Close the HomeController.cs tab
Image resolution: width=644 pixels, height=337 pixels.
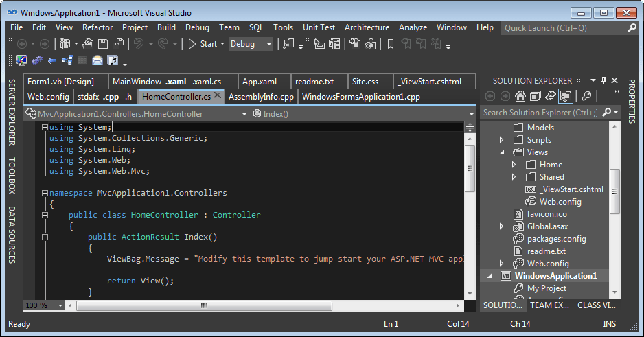pyautogui.click(x=218, y=95)
